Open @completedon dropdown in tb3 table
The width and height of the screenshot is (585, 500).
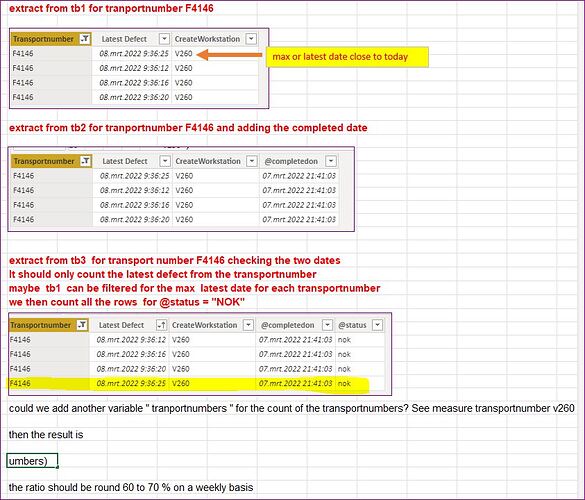point(327,325)
